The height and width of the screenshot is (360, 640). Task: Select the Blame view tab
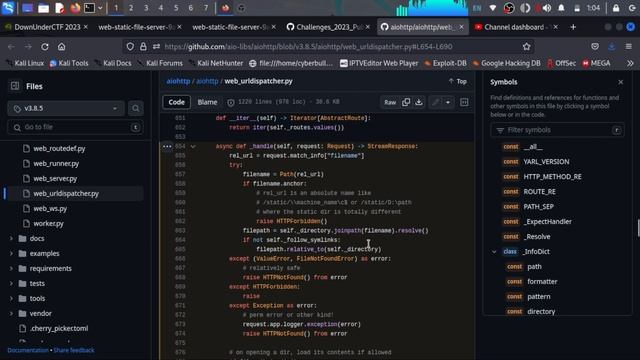(x=207, y=102)
